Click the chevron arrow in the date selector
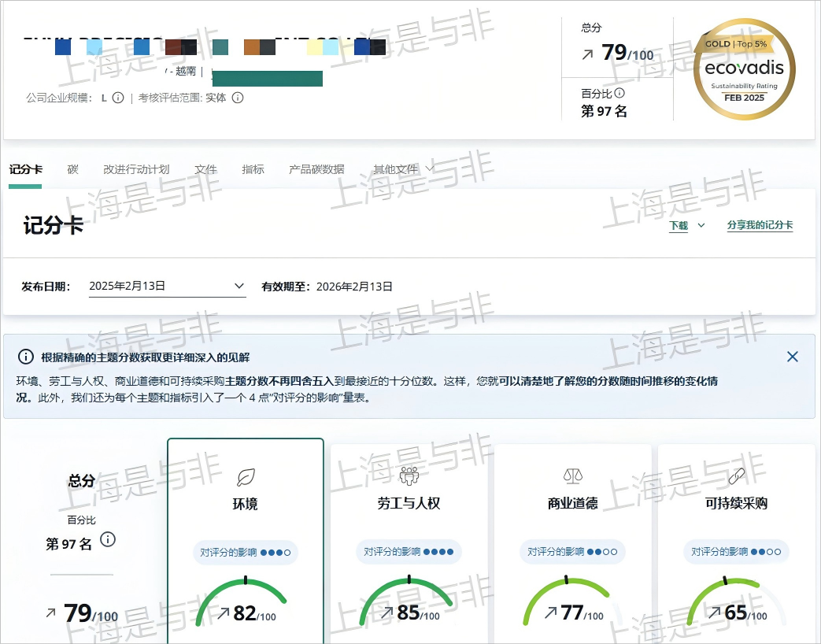821x644 pixels. [x=239, y=286]
